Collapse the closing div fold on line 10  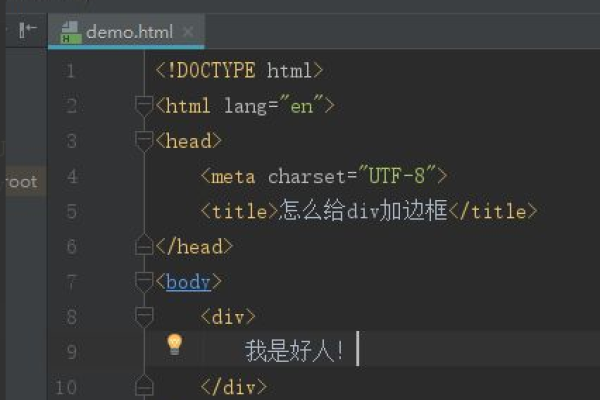[144, 386]
